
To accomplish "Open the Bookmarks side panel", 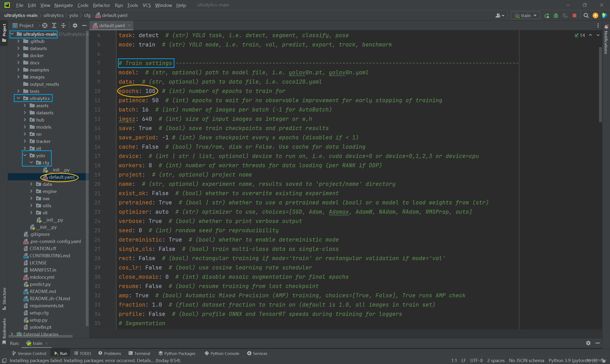I will click(x=4, y=331).
